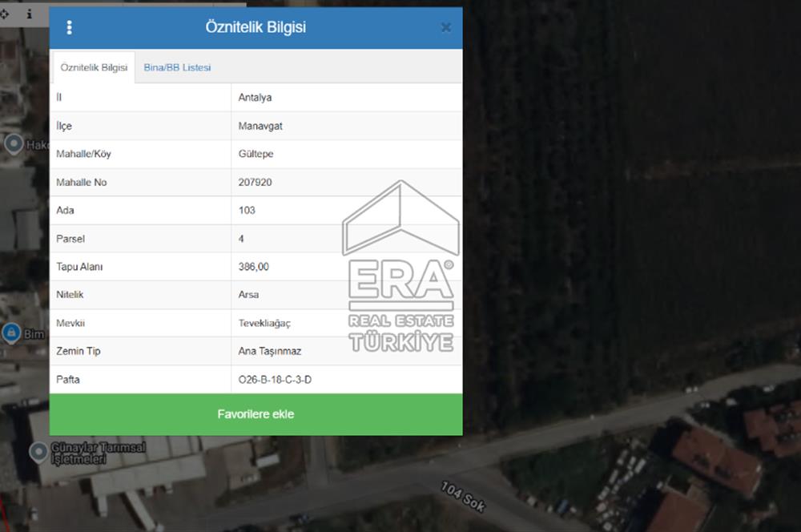Click the Tapu Alanı value 386,00

click(x=253, y=267)
